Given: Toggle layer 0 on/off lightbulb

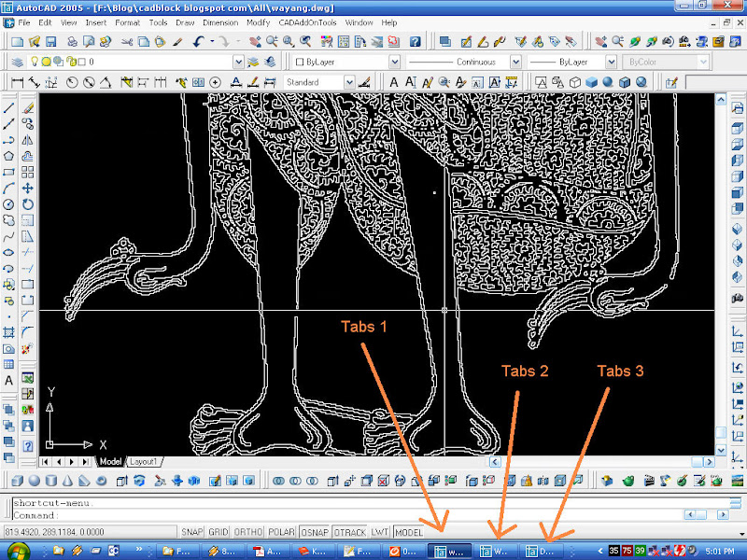Looking at the screenshot, I should (35, 62).
